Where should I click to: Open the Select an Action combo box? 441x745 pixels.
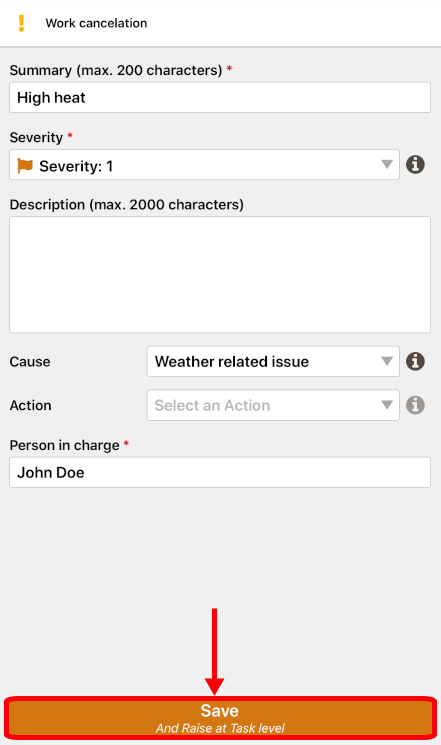point(273,405)
